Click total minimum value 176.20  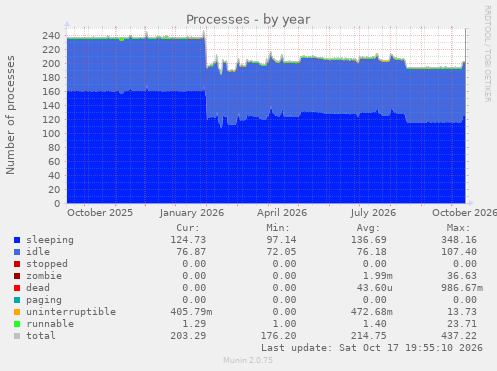coord(278,336)
